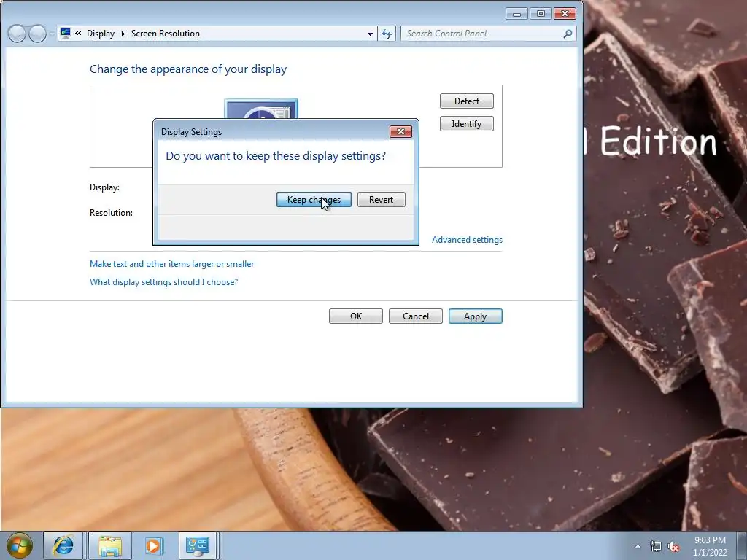Image resolution: width=747 pixels, height=560 pixels.
Task: Launch Internet Explorer from the taskbar
Action: coord(64,545)
